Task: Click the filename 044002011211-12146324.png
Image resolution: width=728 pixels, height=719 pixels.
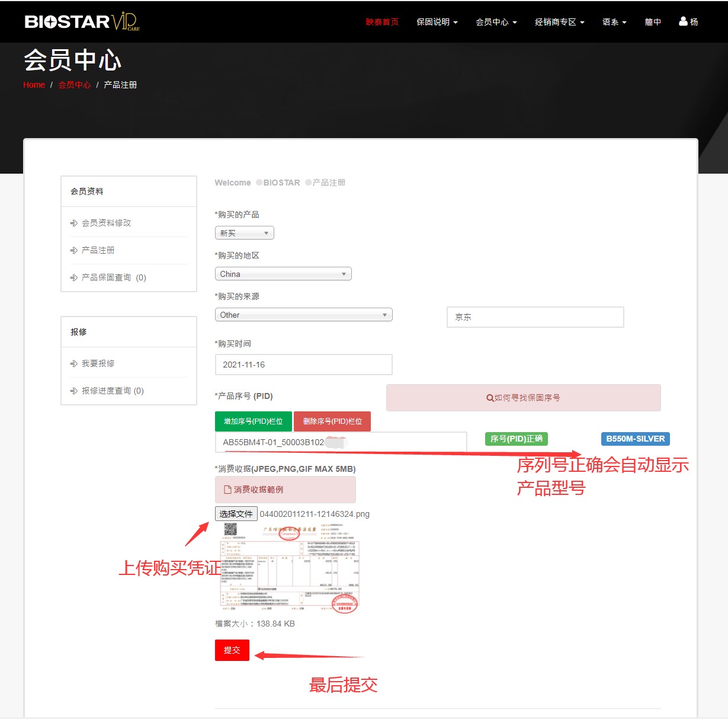Action: coord(315,514)
